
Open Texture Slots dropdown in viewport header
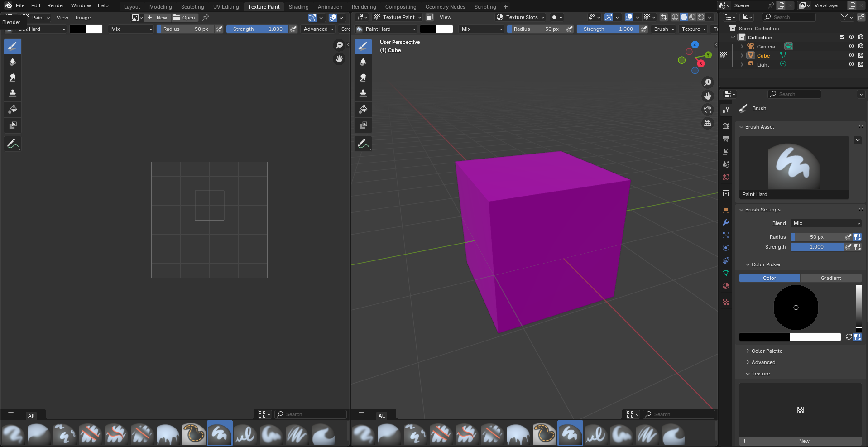click(520, 17)
